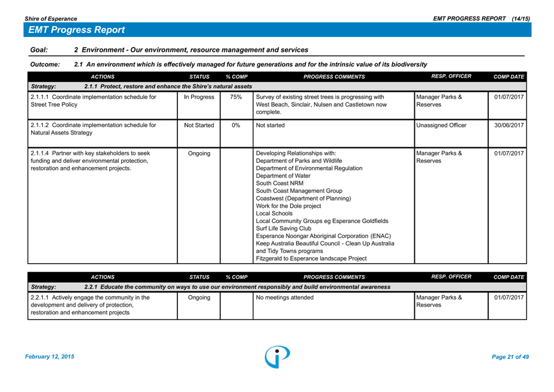Click the 75% completion cell
This screenshot has height=392, width=554.
coord(236,97)
